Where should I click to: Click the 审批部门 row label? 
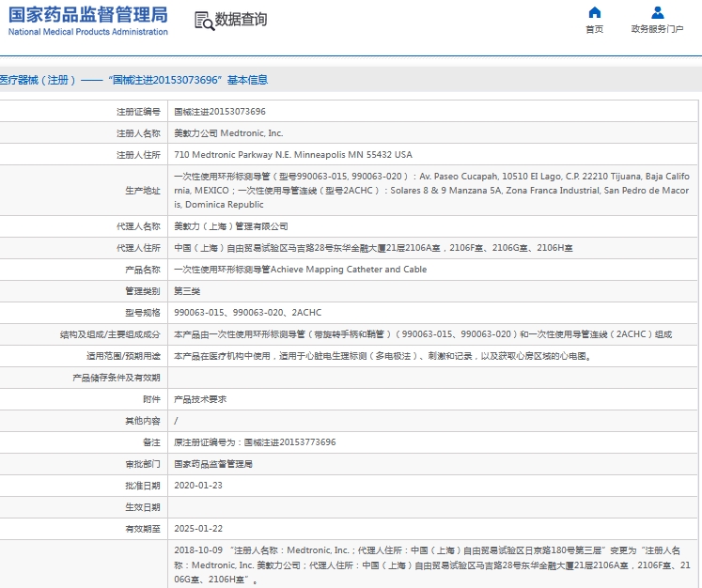click(143, 464)
